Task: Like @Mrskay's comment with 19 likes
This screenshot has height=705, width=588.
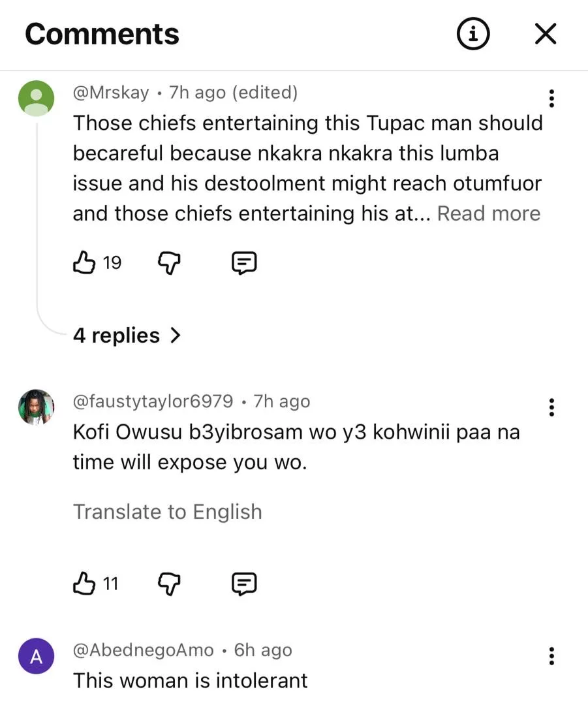Action: click(x=84, y=263)
